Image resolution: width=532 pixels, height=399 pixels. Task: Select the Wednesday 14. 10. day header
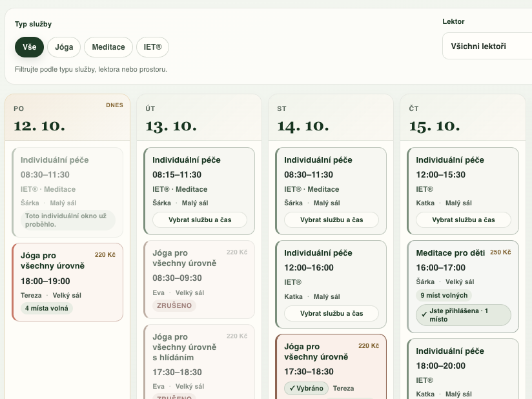point(331,118)
